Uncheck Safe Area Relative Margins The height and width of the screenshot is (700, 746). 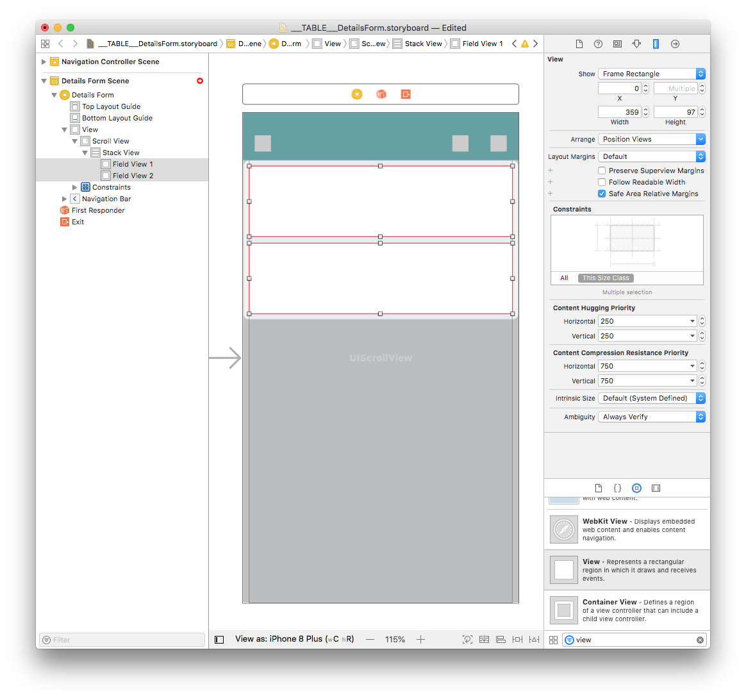pos(602,194)
